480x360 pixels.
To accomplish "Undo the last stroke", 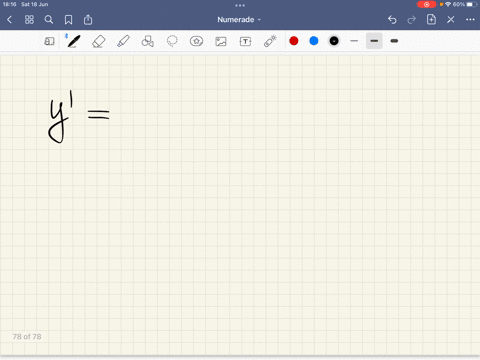I will click(x=392, y=20).
